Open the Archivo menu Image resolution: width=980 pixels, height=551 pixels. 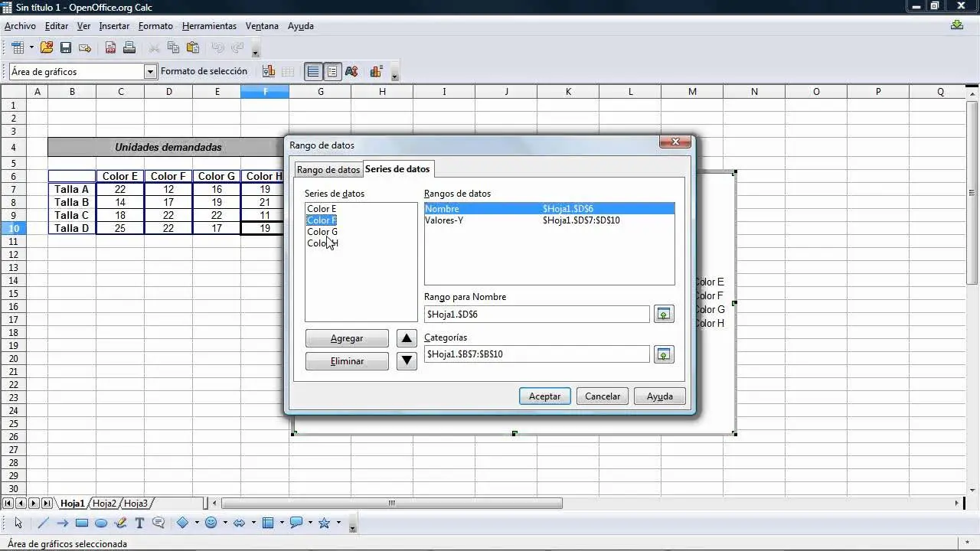tap(20, 25)
